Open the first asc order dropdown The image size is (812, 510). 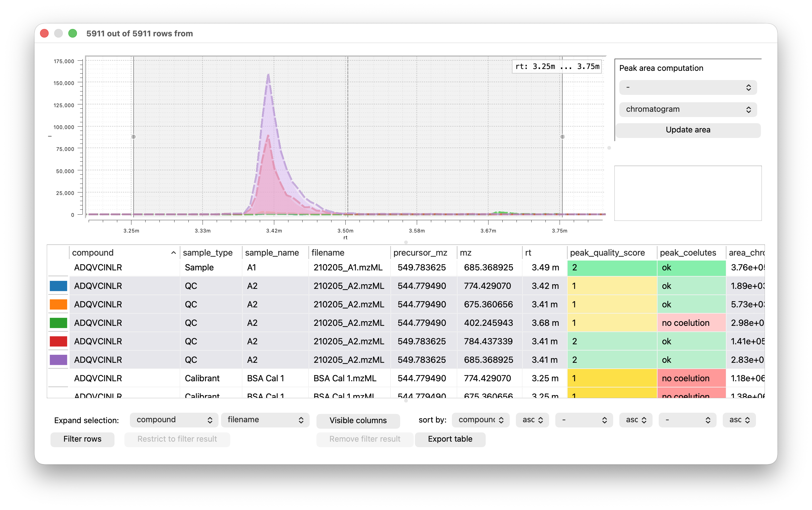532,419
